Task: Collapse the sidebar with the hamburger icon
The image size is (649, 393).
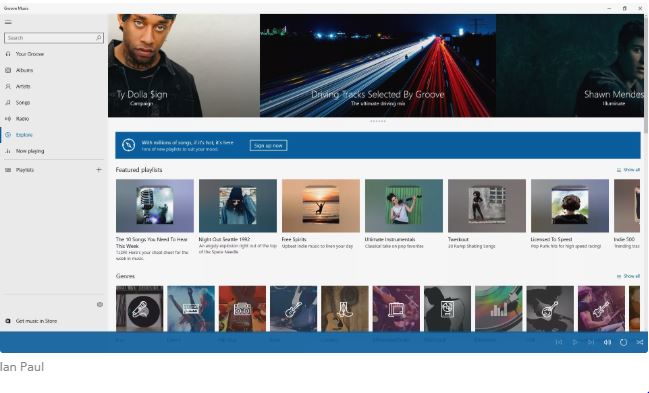Action: [x=8, y=22]
